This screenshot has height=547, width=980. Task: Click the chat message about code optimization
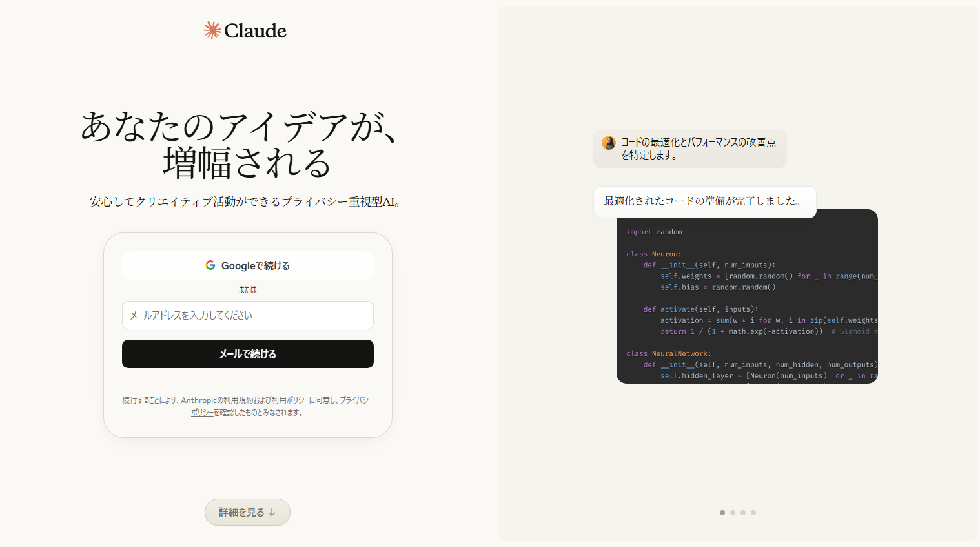click(x=690, y=149)
